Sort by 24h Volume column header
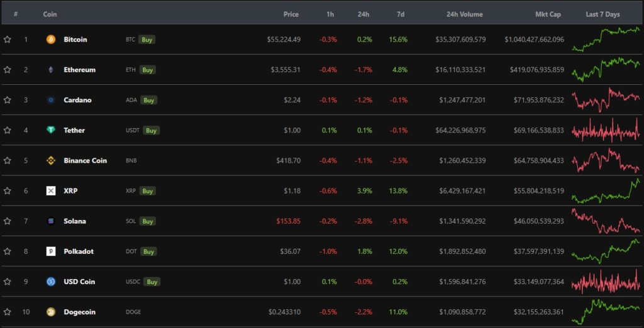The height and width of the screenshot is (328, 644). click(464, 14)
